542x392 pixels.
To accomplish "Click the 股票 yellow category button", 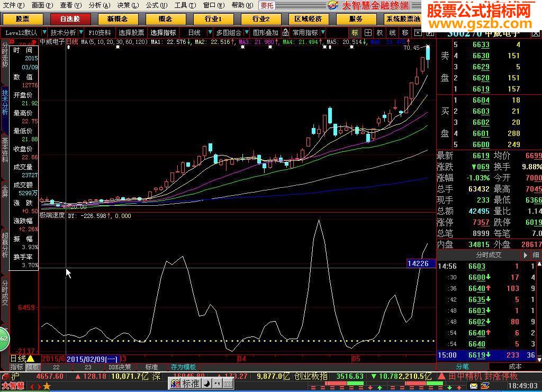I will [22, 19].
